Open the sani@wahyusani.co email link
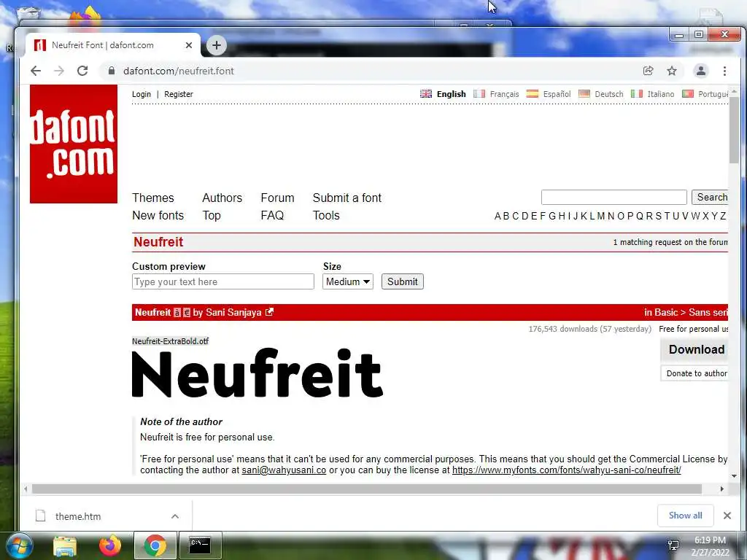 (284, 470)
